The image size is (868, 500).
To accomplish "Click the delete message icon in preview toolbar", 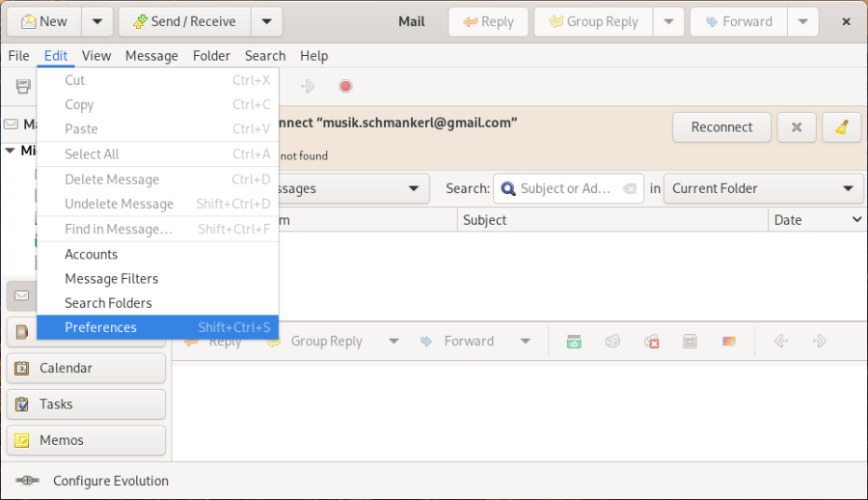I will tap(652, 342).
